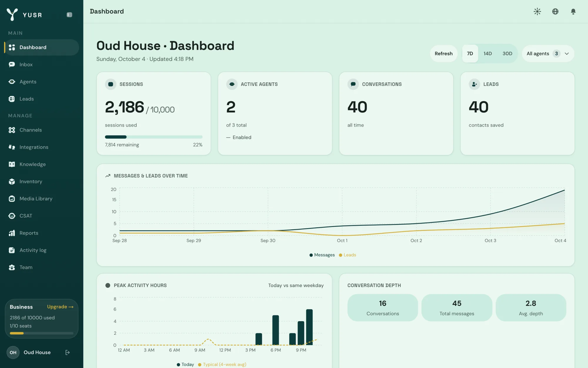The image size is (588, 368).
Task: Open Agents via the eye icon
Action: pyautogui.click(x=12, y=82)
